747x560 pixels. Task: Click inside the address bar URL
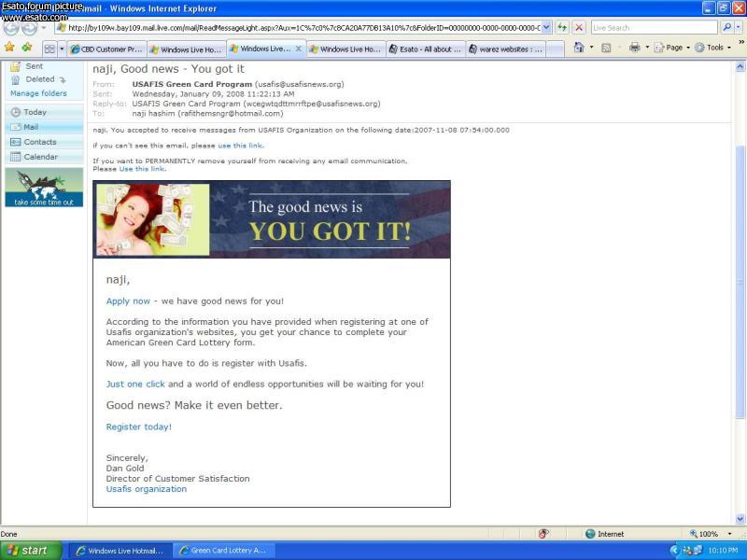coord(303,28)
